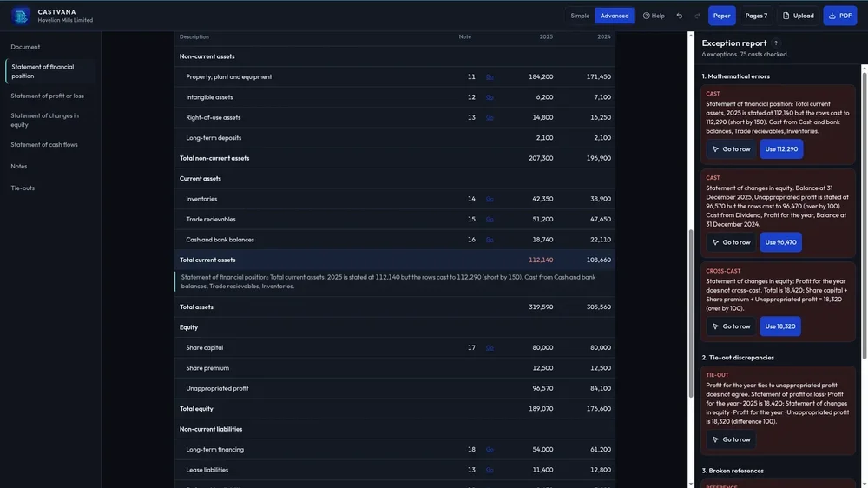This screenshot has height=488, width=868.
Task: Click the Total equity 189,070 value
Action: (540, 409)
